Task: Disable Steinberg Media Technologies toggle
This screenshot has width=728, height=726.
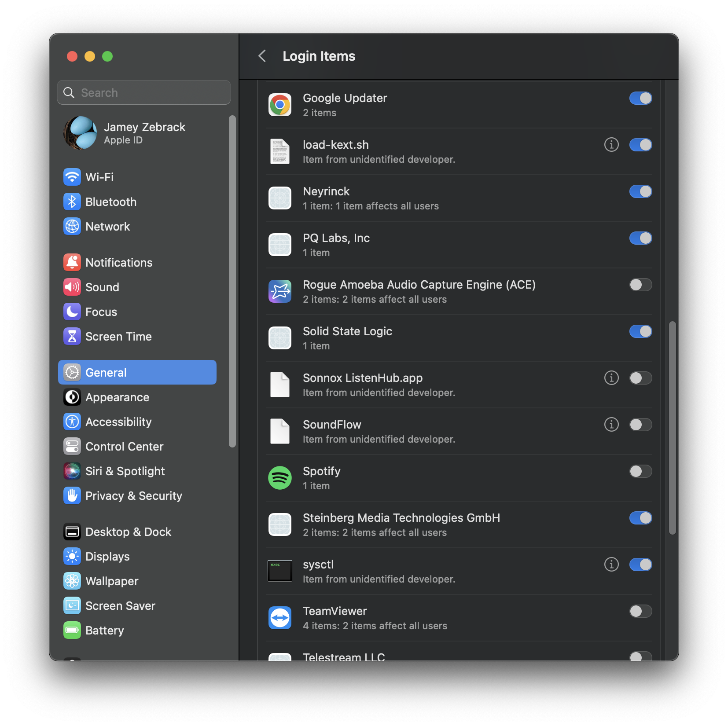Action: coord(640,518)
